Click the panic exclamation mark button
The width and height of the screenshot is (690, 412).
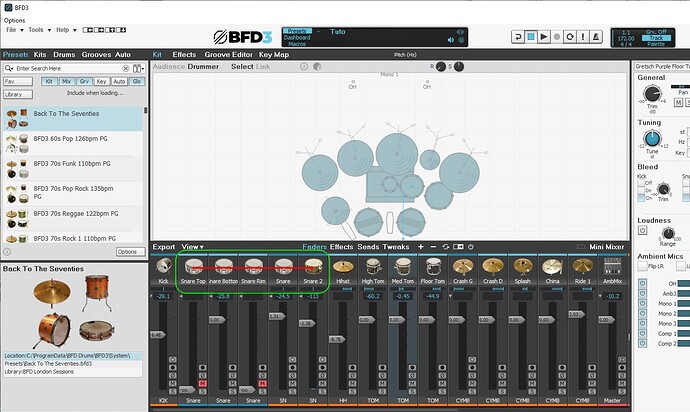click(583, 37)
